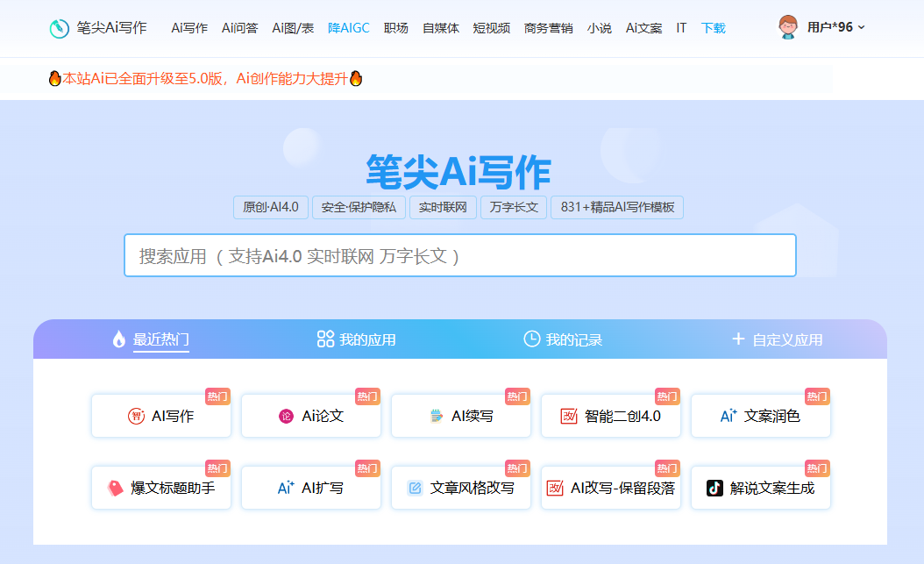Click the 下载 link in navigation
Screen dimensions: 924x564
[712, 27]
